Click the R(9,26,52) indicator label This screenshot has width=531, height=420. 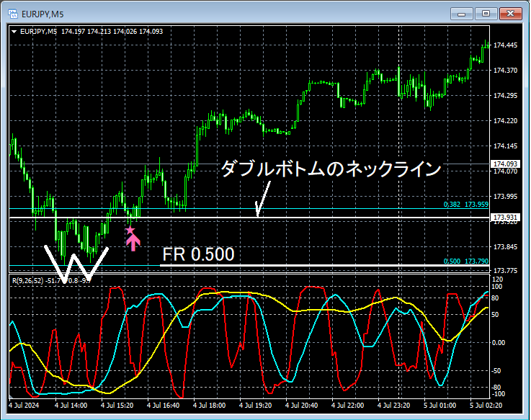28,281
